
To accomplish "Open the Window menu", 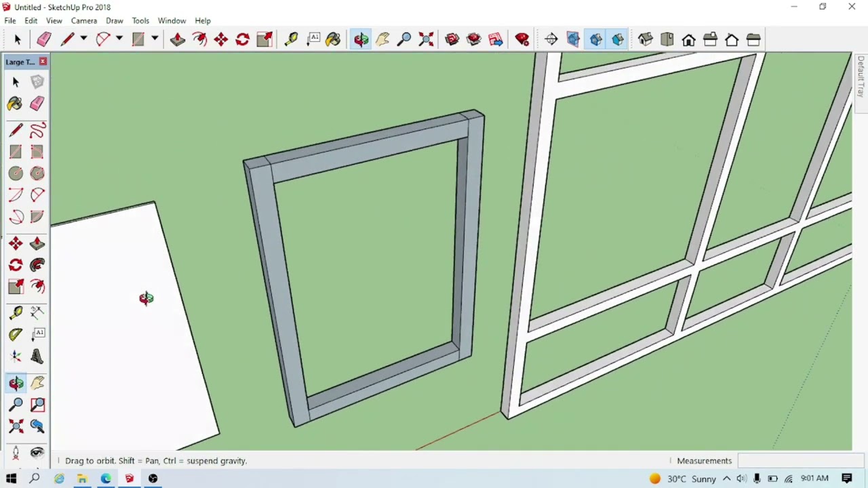I will (172, 21).
